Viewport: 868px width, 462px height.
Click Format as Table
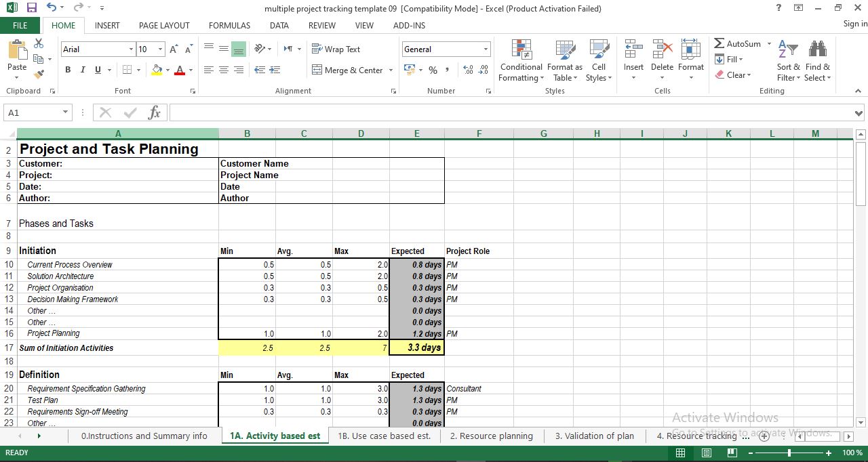pyautogui.click(x=565, y=60)
